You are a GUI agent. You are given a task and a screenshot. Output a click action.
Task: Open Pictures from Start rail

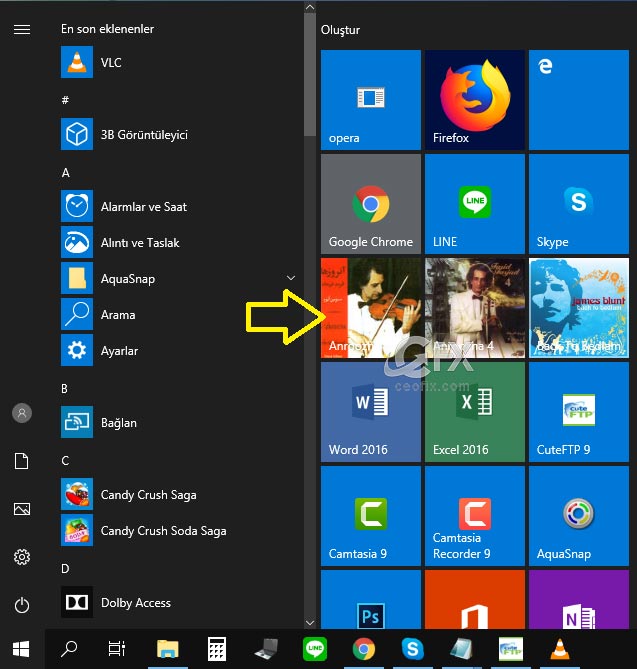[x=22, y=509]
